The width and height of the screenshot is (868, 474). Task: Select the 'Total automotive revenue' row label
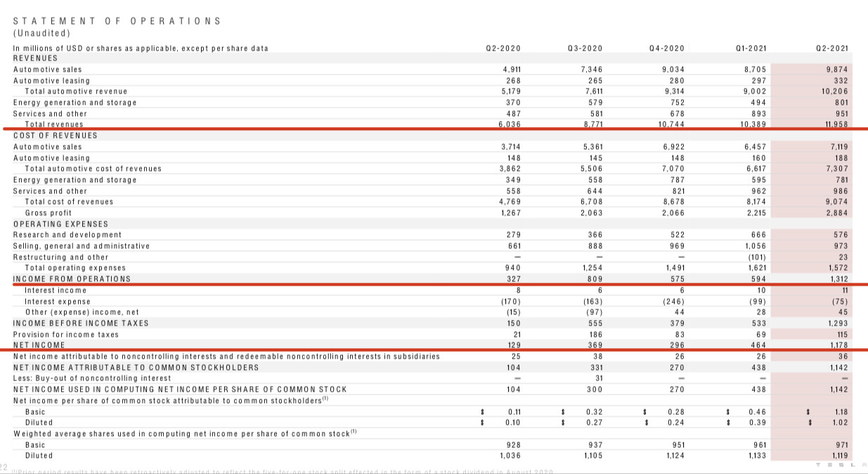coord(76,91)
